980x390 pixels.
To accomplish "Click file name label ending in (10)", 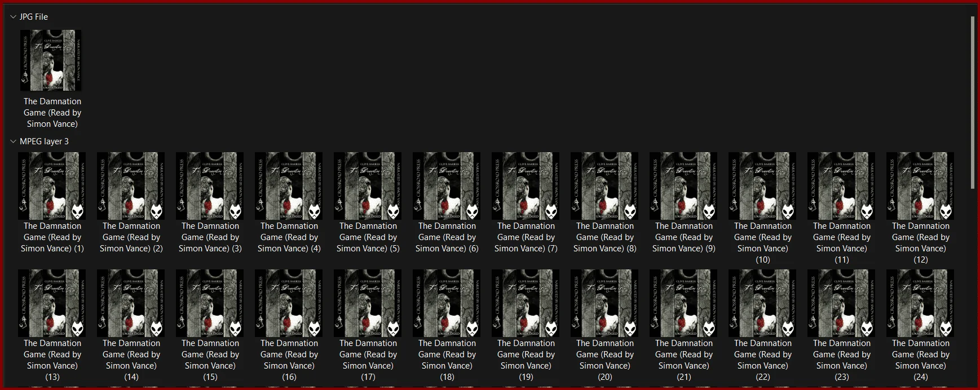I will click(763, 243).
